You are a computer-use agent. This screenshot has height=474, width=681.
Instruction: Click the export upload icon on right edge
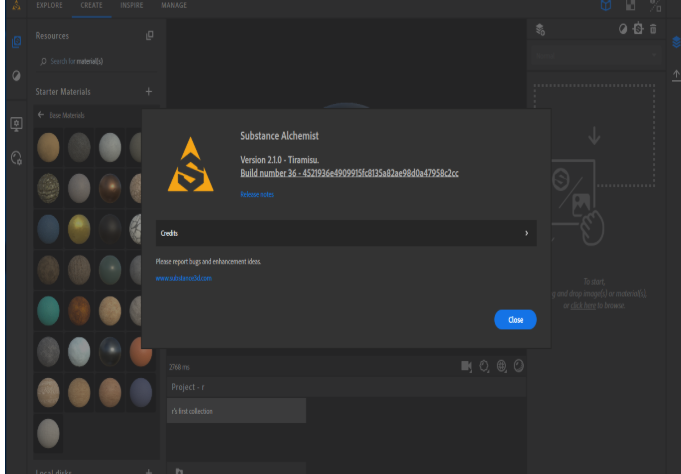(x=675, y=76)
